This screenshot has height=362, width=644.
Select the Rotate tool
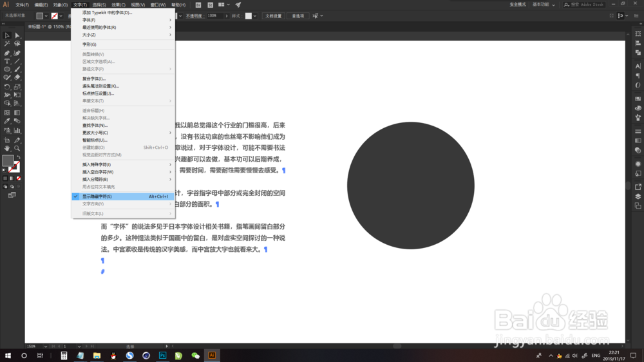pos(7,87)
